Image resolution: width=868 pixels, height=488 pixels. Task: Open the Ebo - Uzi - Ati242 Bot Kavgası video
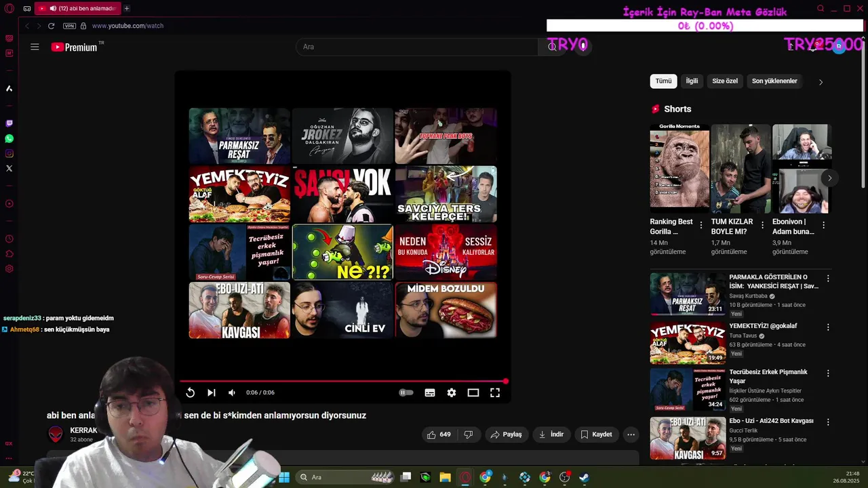click(771, 421)
